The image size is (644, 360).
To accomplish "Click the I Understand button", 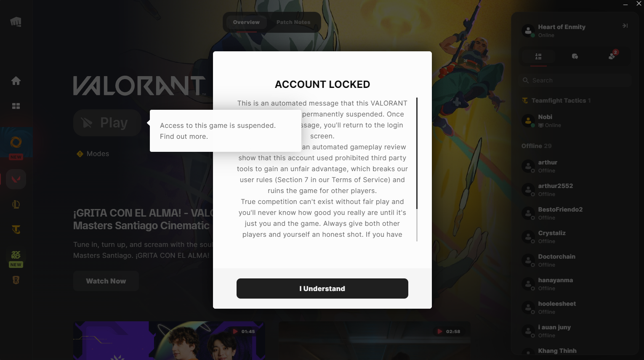I will pyautogui.click(x=322, y=289).
